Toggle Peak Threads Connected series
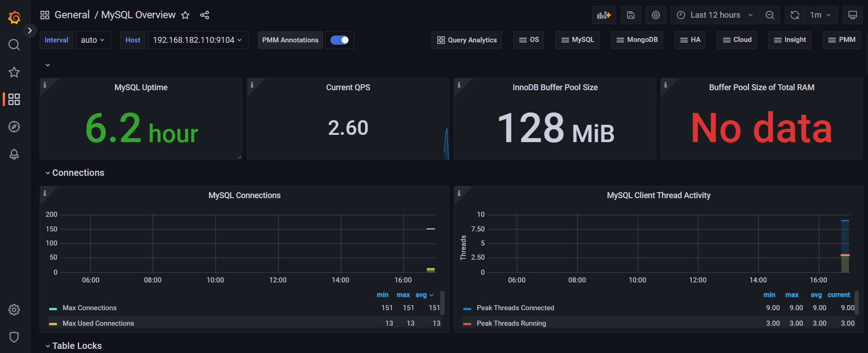 [x=515, y=308]
